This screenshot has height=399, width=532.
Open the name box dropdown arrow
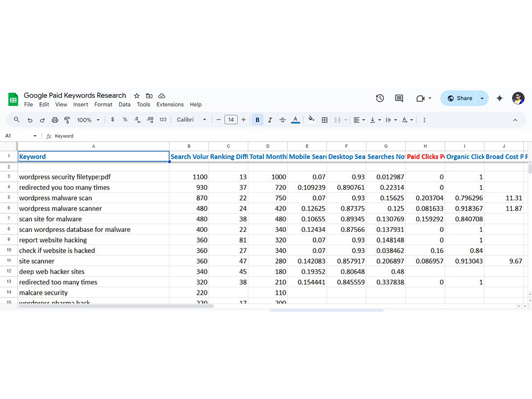click(x=35, y=136)
